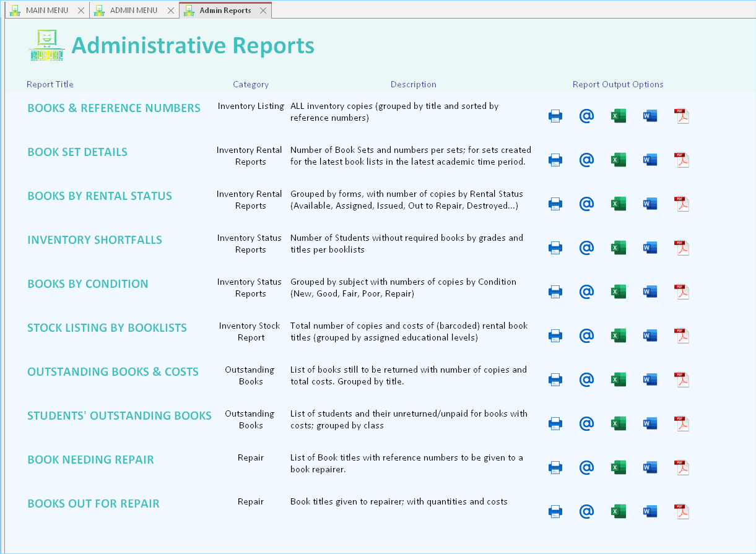
Task: Print the Stock Listing by Booklists report
Action: (555, 335)
